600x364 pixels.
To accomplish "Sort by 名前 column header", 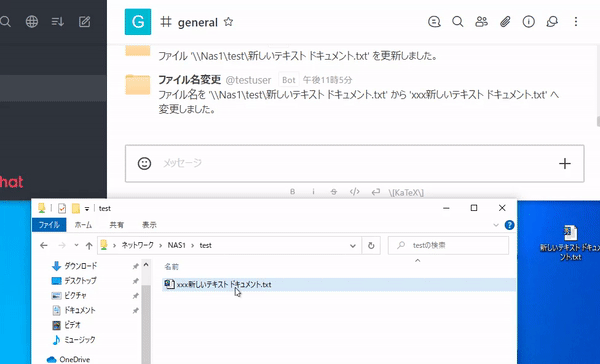I will [171, 267].
